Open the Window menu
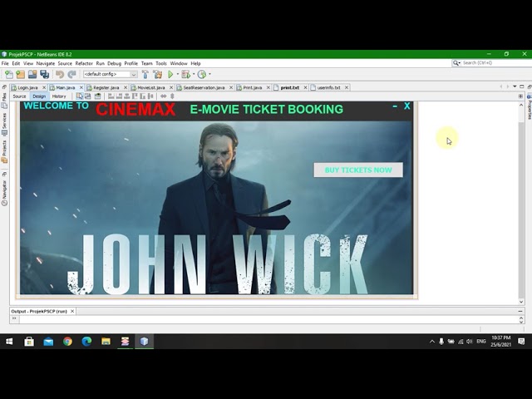The width and height of the screenshot is (532, 399). 179,63
